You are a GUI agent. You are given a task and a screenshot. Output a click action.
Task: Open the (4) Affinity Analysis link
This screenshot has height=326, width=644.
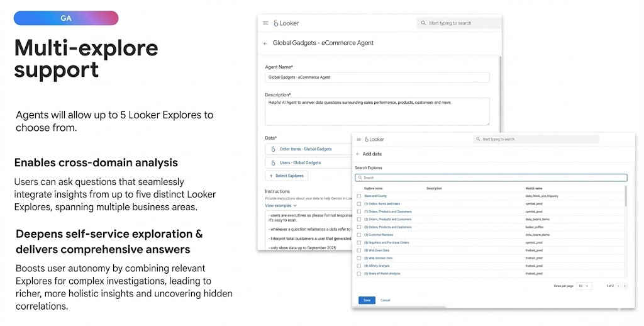coord(377,266)
